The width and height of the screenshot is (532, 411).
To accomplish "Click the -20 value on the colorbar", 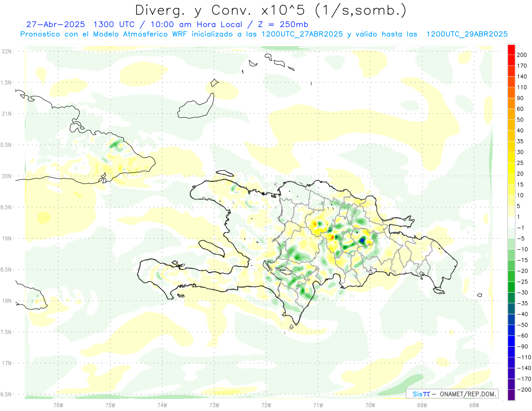I will [x=522, y=271].
